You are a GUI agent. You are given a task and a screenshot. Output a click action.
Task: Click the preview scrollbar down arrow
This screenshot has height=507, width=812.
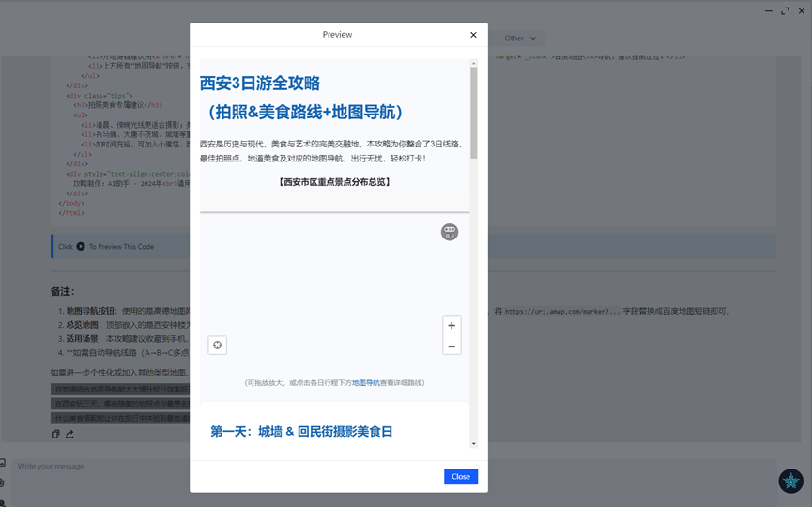click(x=473, y=444)
